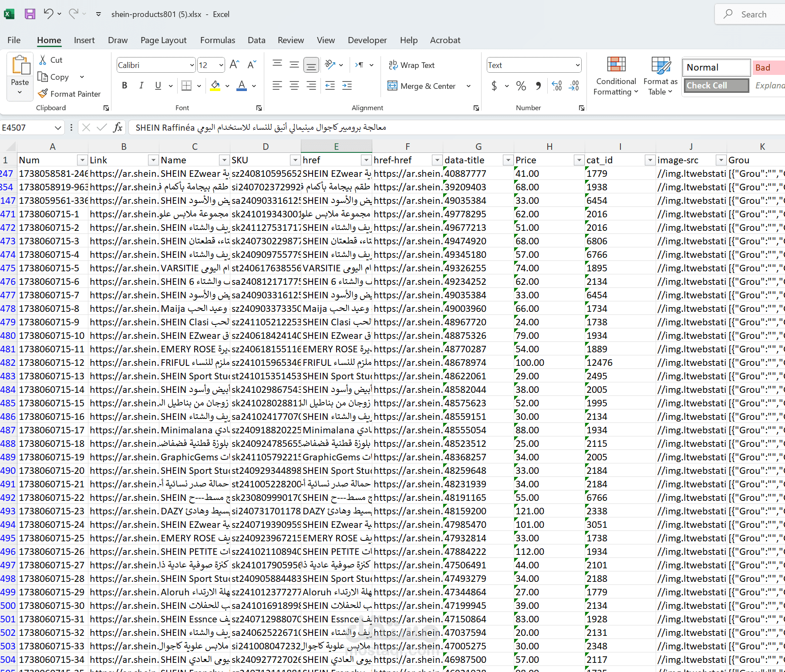The width and height of the screenshot is (785, 672).
Task: Align cell text to the right
Action: 311,85
